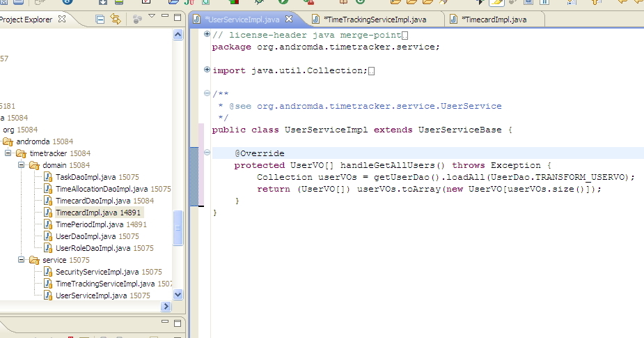Click the andromda folder icon

click(x=8, y=141)
